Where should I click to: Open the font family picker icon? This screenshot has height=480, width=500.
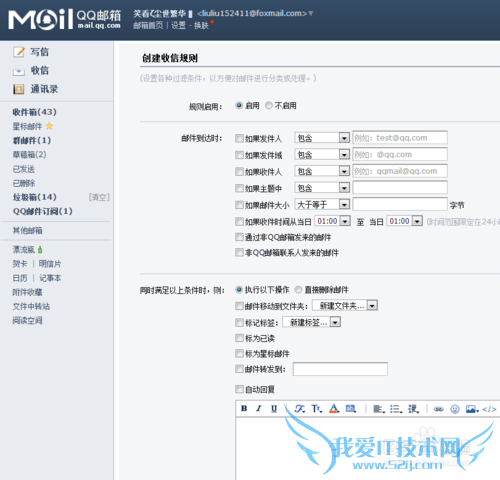coord(300,408)
